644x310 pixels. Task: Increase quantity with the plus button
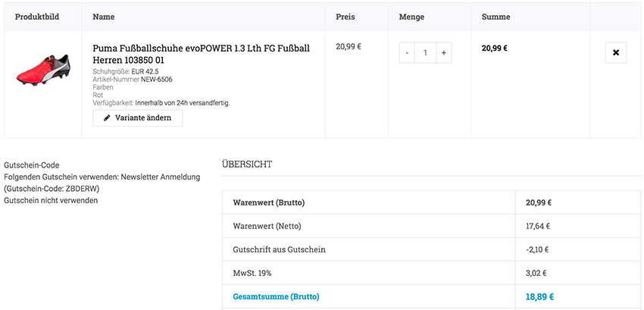pos(443,52)
